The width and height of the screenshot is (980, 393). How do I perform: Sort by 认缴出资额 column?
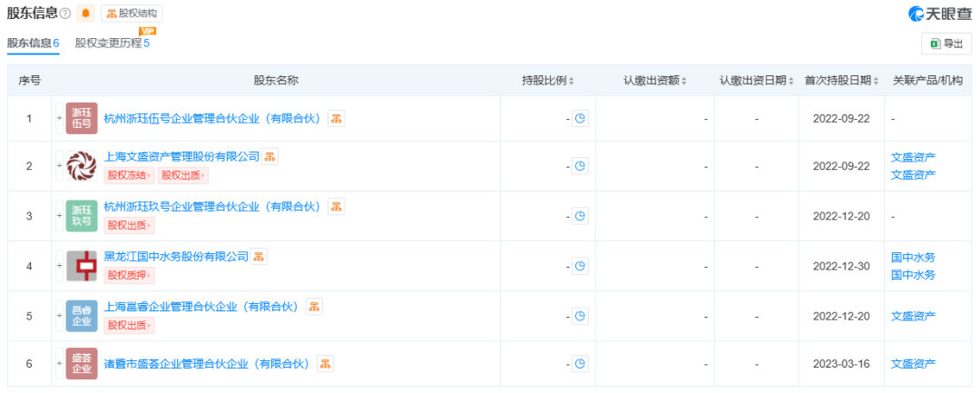pyautogui.click(x=655, y=81)
